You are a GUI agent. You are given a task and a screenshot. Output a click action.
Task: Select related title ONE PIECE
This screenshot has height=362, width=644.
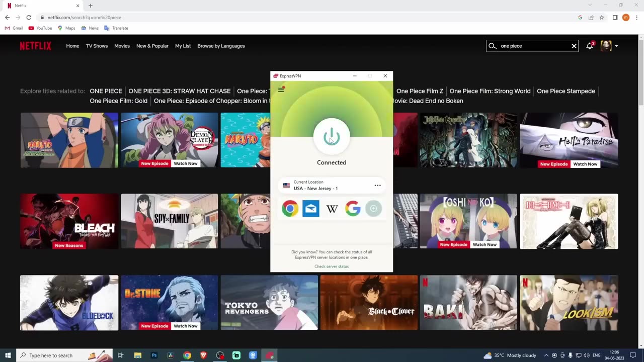click(x=106, y=91)
